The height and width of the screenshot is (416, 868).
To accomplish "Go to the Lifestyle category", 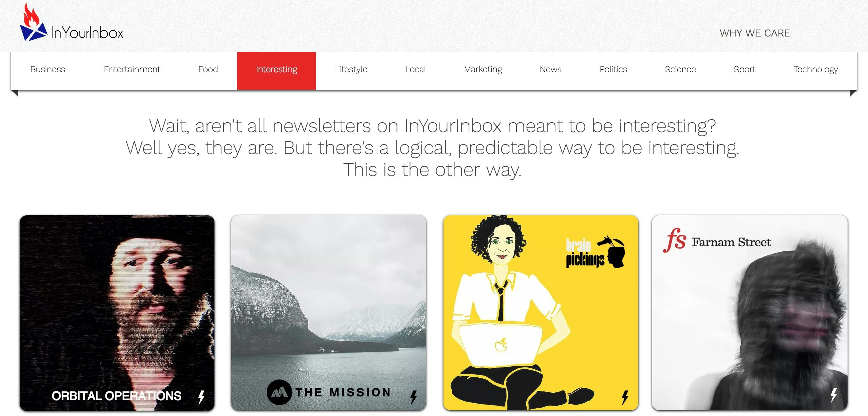I will tap(351, 69).
